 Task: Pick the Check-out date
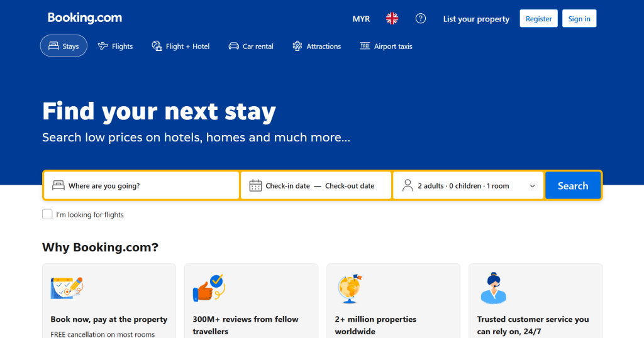click(x=350, y=186)
